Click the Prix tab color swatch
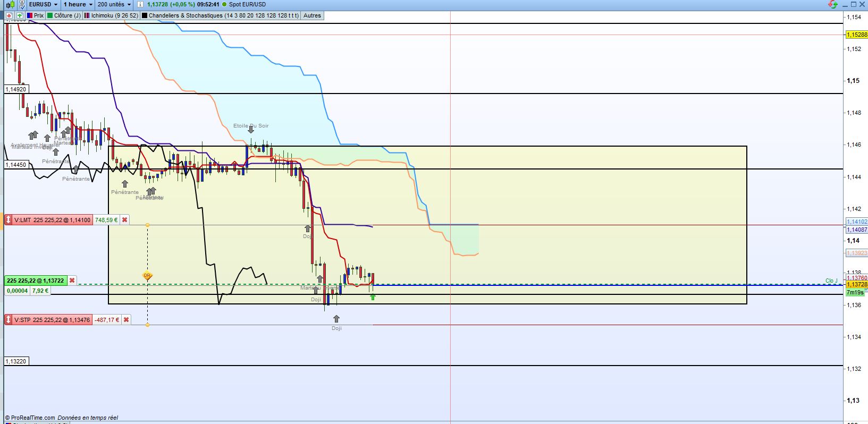This screenshot has width=868, height=424. pos(30,15)
